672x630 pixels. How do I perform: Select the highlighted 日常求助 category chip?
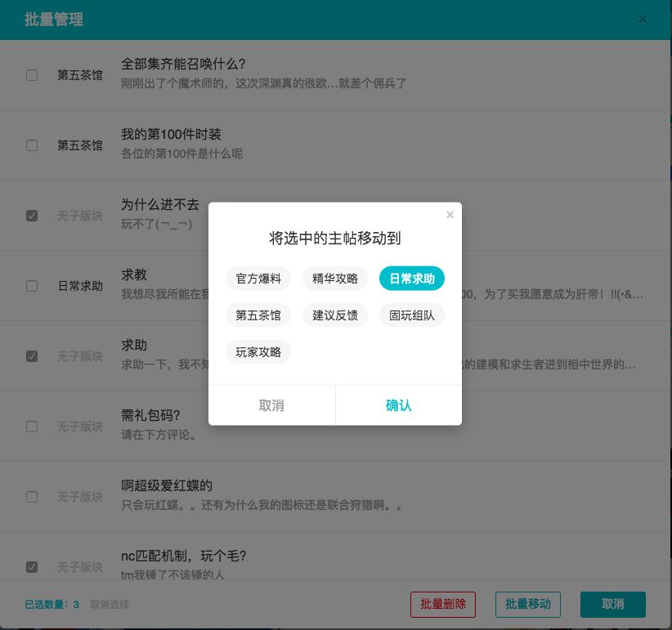(412, 278)
